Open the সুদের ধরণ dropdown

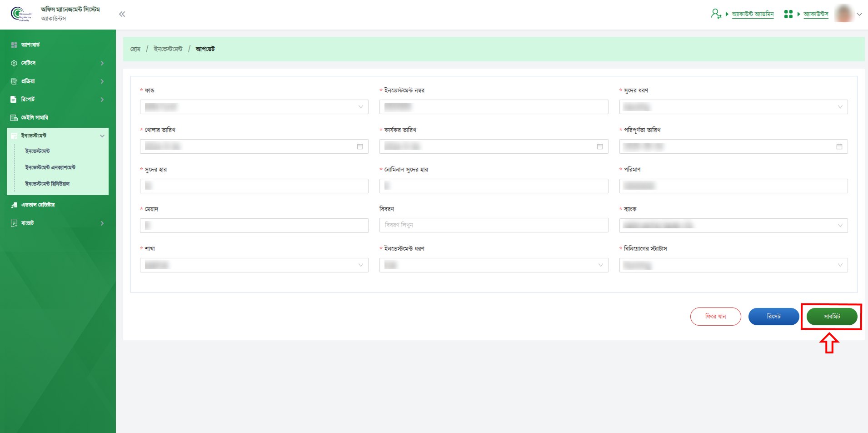[733, 107]
